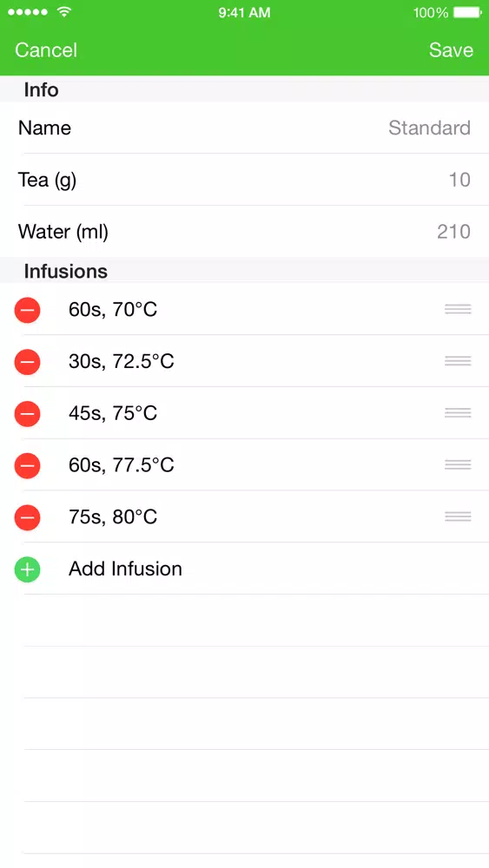Delete the 75s, 80°C infusion with red minus
Viewport: 489px width, 868px height.
coord(27,517)
